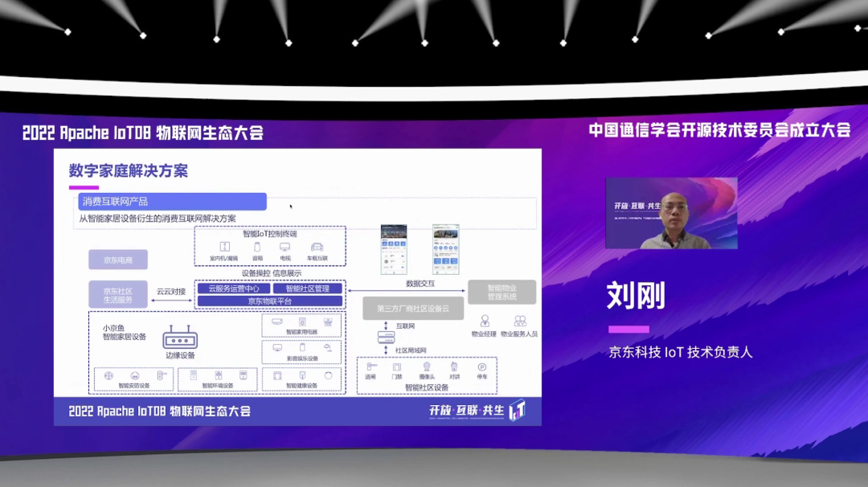Click the 社区局域网 label

411,350
